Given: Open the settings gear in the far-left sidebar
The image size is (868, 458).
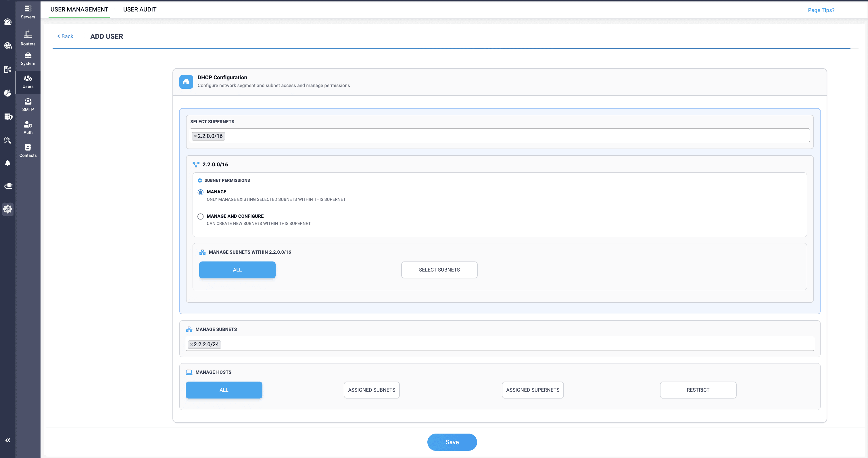Looking at the screenshot, I should tap(7, 209).
